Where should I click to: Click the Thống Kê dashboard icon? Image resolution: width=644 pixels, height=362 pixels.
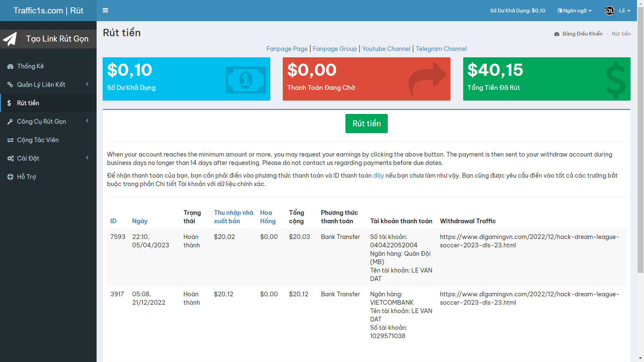10,66
